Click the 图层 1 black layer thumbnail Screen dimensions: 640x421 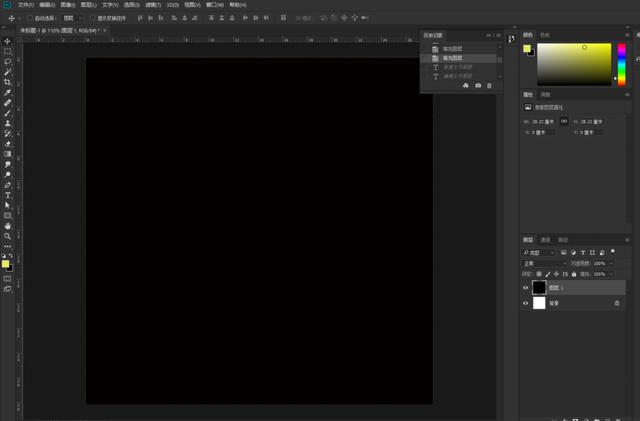pyautogui.click(x=539, y=287)
